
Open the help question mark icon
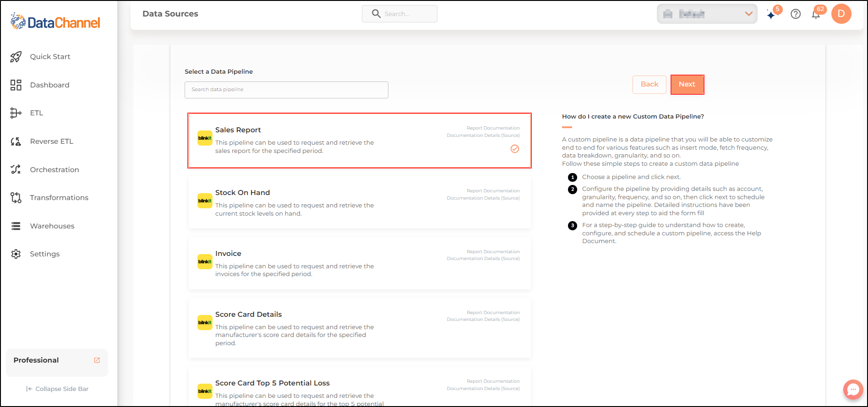796,14
